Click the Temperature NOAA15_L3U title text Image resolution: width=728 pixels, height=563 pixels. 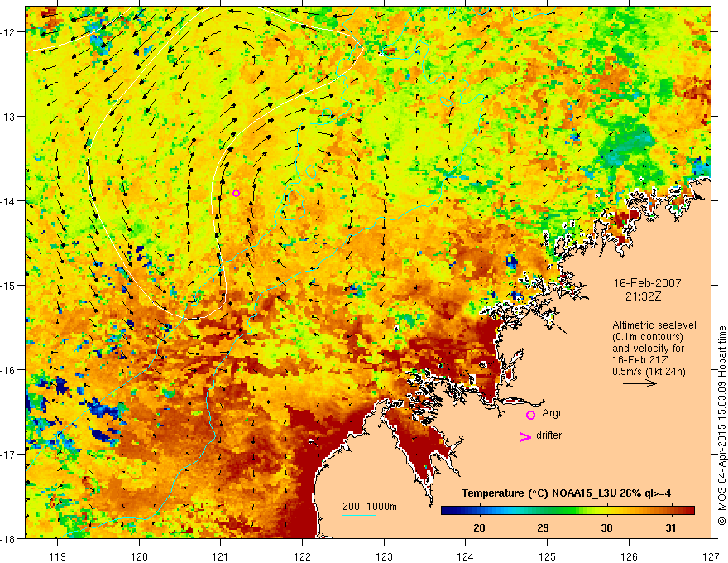click(566, 493)
